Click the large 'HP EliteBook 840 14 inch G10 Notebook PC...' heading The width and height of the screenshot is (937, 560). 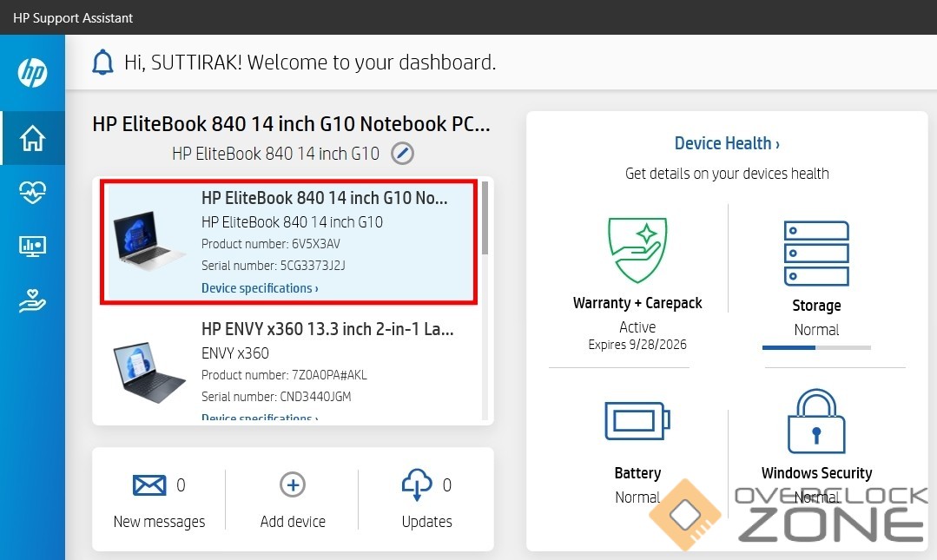[x=291, y=123]
